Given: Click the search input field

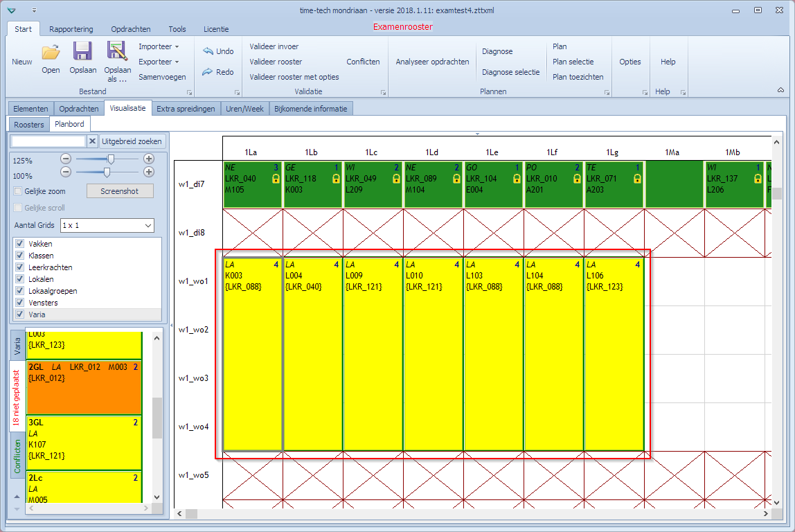Looking at the screenshot, I should point(48,141).
